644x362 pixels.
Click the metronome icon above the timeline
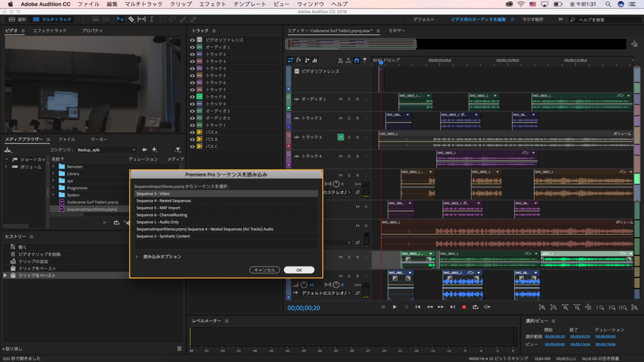point(340,60)
